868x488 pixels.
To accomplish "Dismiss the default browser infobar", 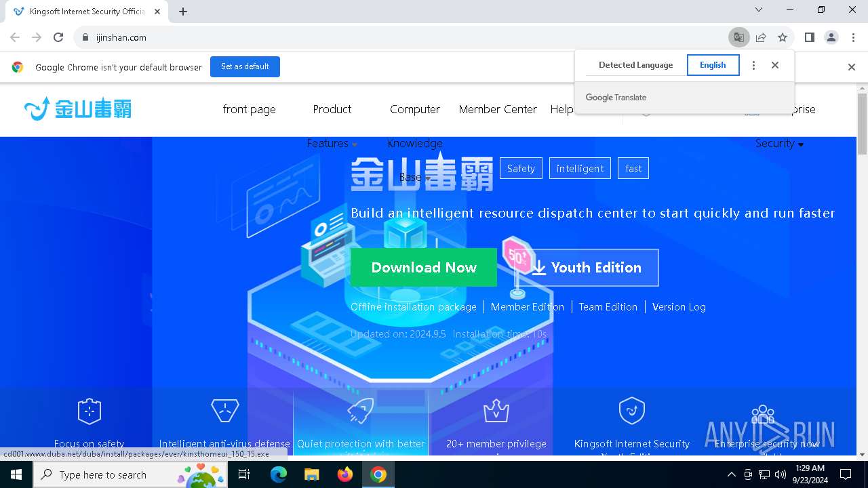I will 852,66.
